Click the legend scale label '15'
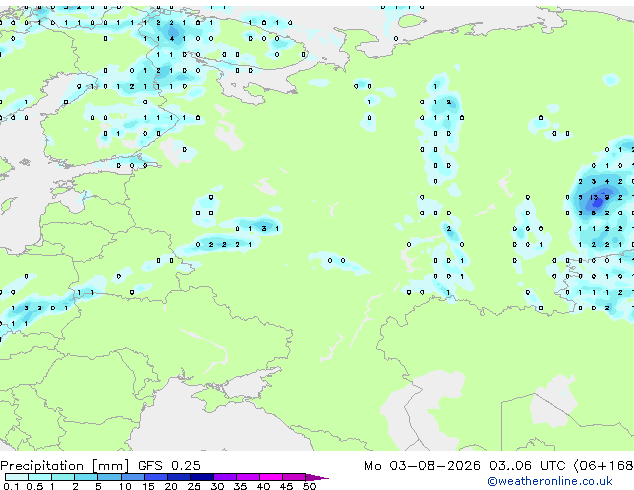Viewport: 634px width, 490px height. point(148,486)
